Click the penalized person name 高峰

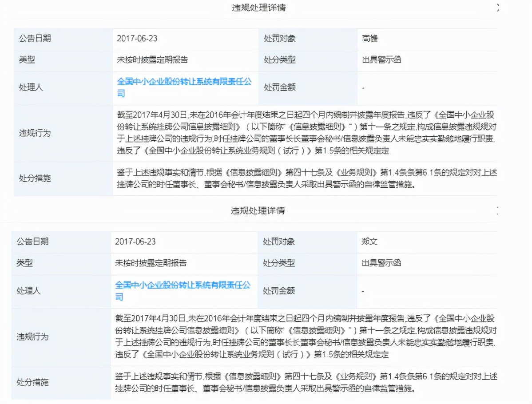coord(370,38)
